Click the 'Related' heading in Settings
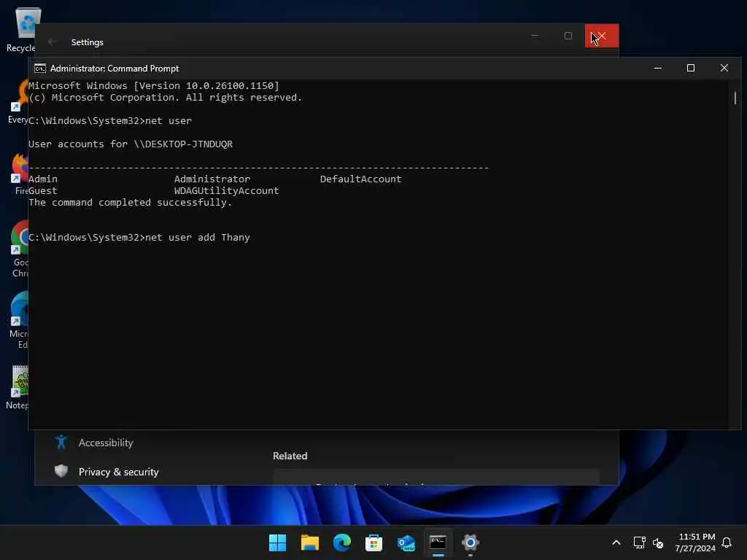Screen dimensions: 747x560 point(290,456)
